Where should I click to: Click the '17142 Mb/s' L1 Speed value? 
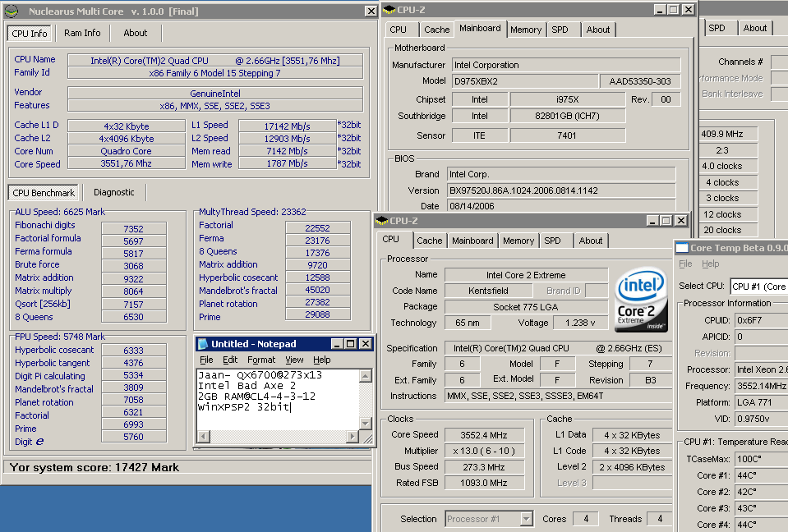coord(287,126)
